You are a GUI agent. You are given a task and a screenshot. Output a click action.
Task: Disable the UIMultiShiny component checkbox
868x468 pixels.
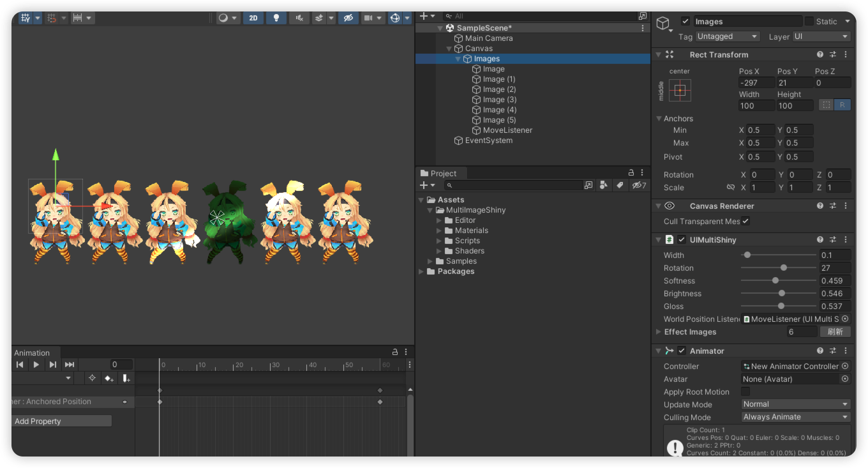(682, 240)
